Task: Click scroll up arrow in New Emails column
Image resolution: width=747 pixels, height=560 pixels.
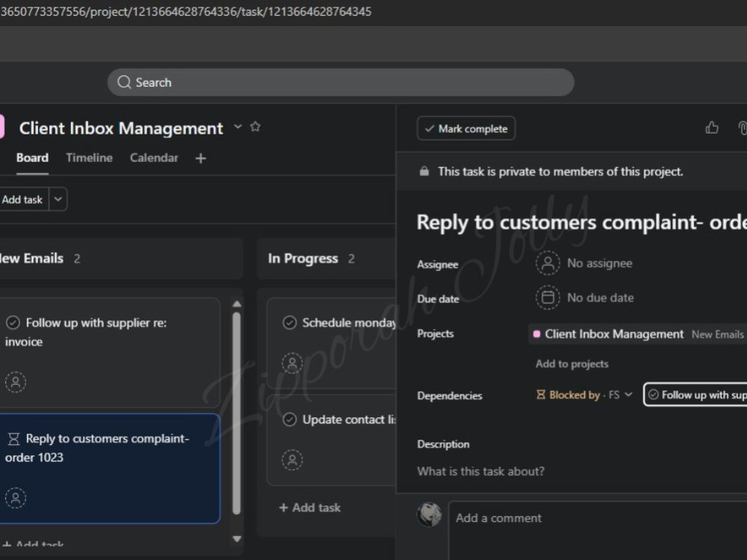Action: (237, 304)
